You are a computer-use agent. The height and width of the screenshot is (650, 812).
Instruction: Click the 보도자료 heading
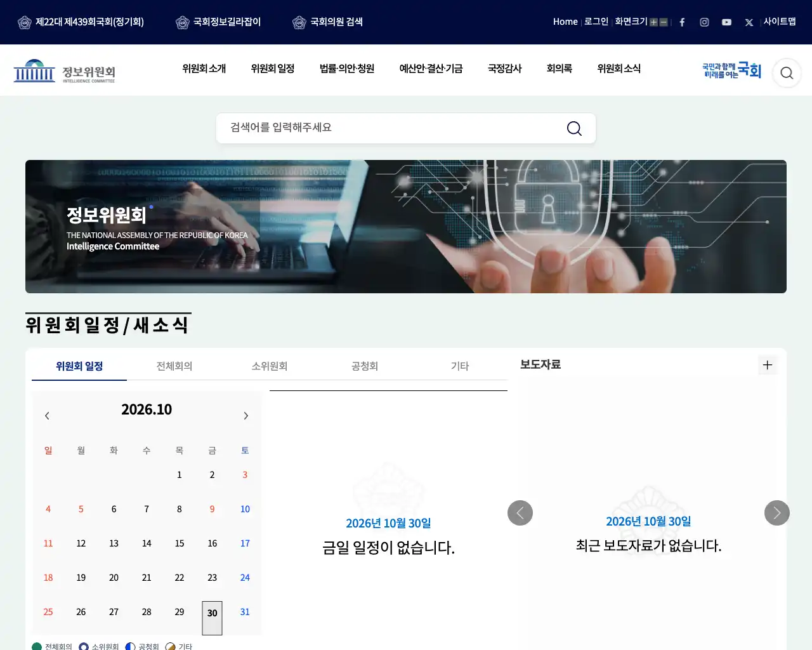click(x=540, y=364)
